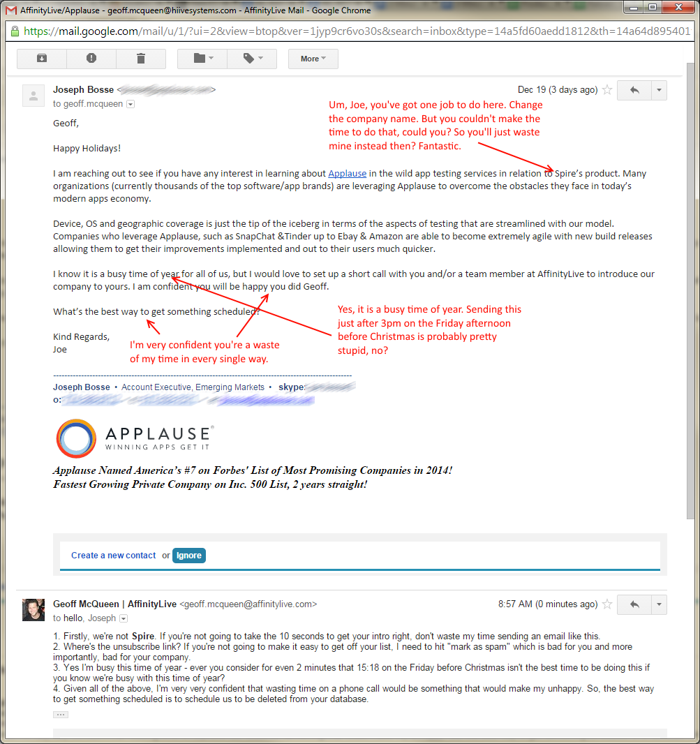The width and height of the screenshot is (700, 744).
Task: Open the More actions menu
Action: [x=313, y=59]
